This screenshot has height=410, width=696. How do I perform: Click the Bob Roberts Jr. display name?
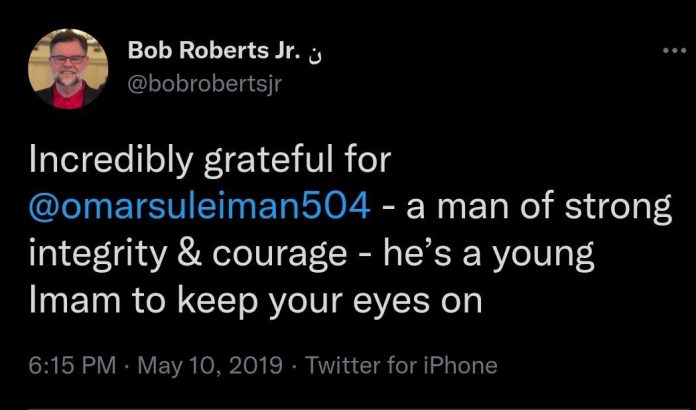pyautogui.click(x=214, y=51)
